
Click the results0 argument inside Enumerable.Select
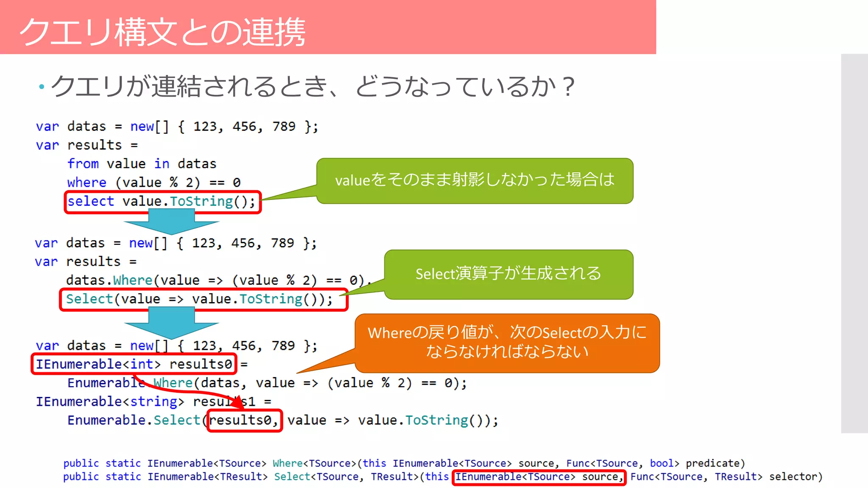click(245, 420)
